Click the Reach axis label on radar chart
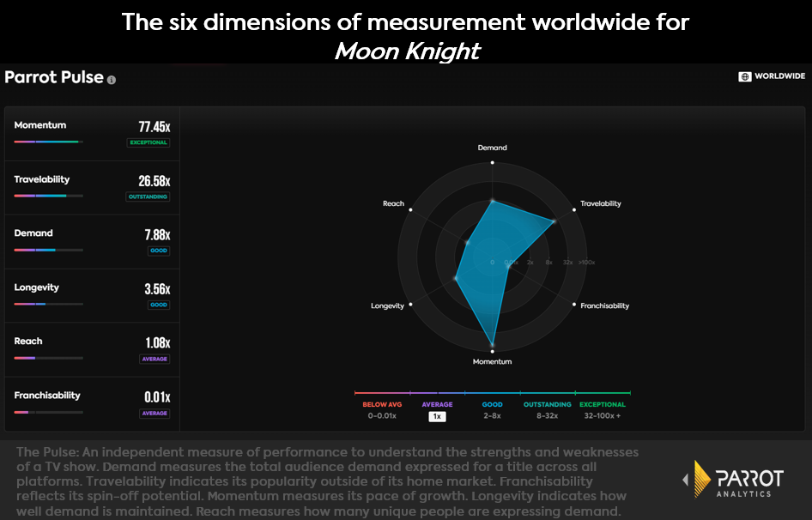Viewport: 812px width, 520px height. pyautogui.click(x=394, y=203)
